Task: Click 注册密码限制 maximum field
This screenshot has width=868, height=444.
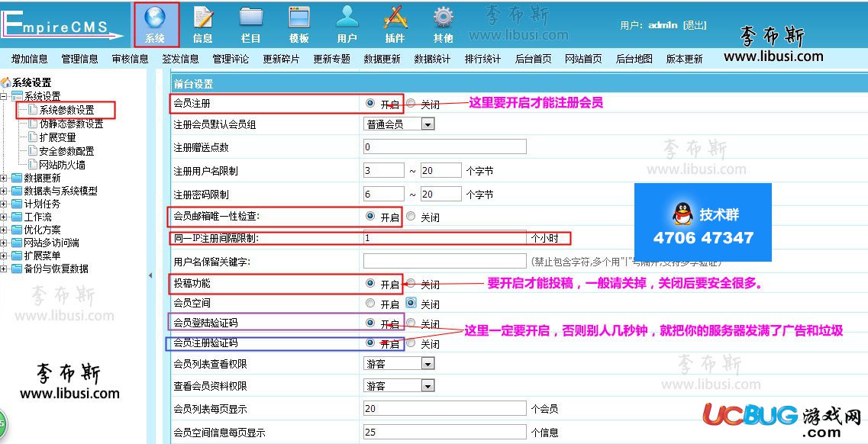Action: pos(440,194)
